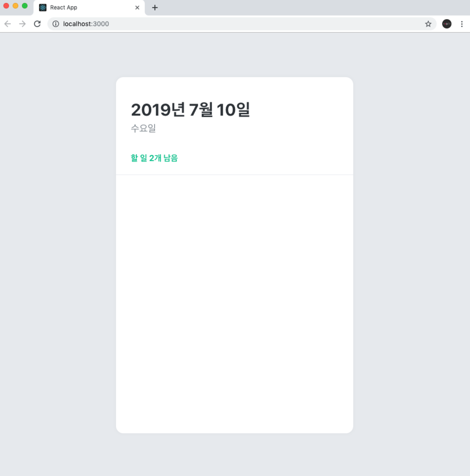
Task: Close the React App tab
Action: point(137,7)
